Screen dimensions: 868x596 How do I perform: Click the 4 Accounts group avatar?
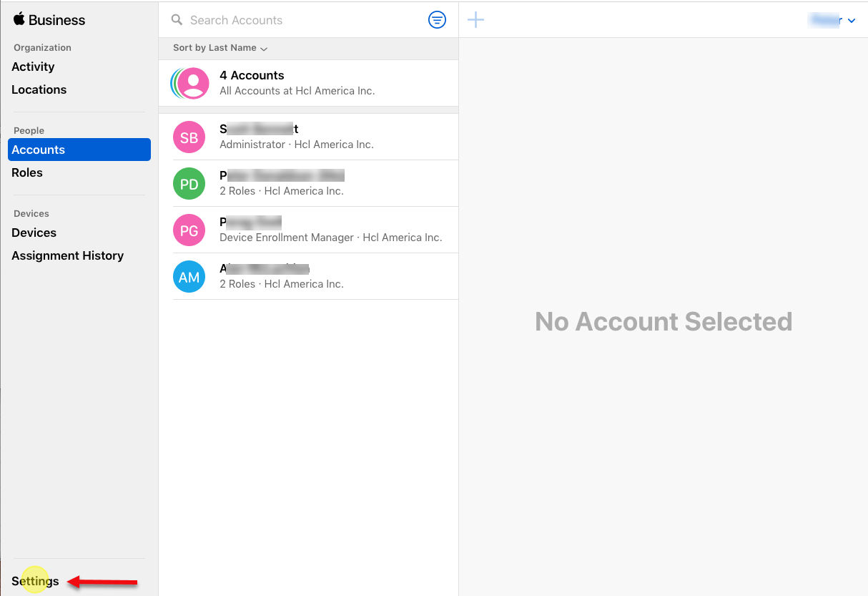click(190, 83)
